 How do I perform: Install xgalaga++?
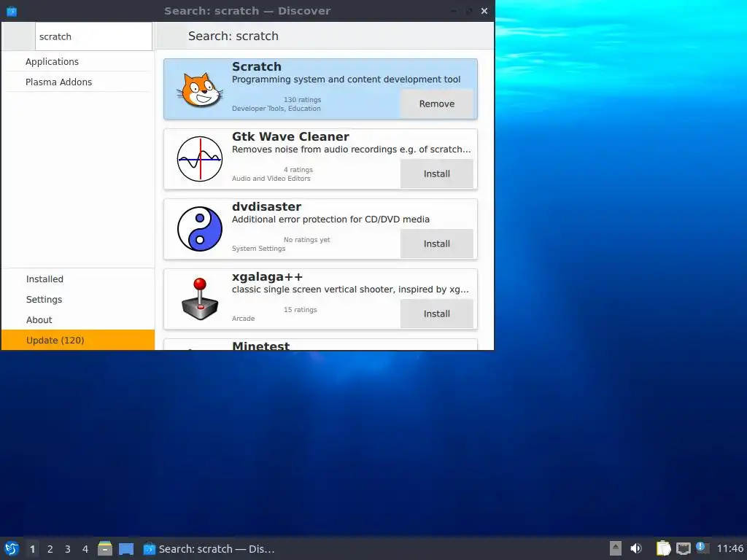point(437,314)
